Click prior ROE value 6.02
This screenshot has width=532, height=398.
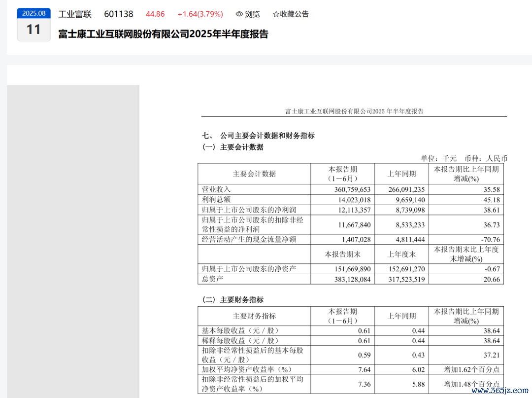point(418,369)
